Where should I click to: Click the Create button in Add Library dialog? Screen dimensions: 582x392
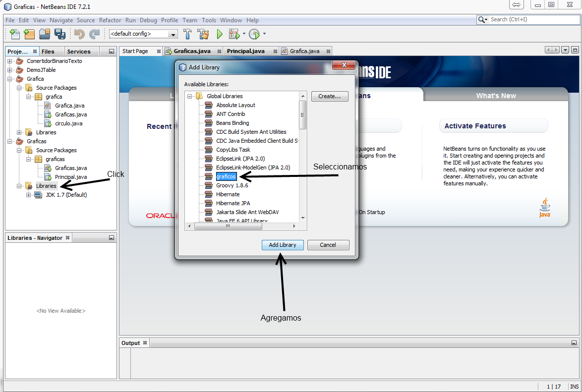(330, 96)
